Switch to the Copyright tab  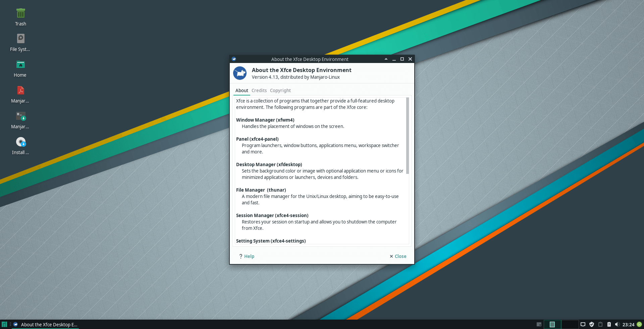pos(280,90)
